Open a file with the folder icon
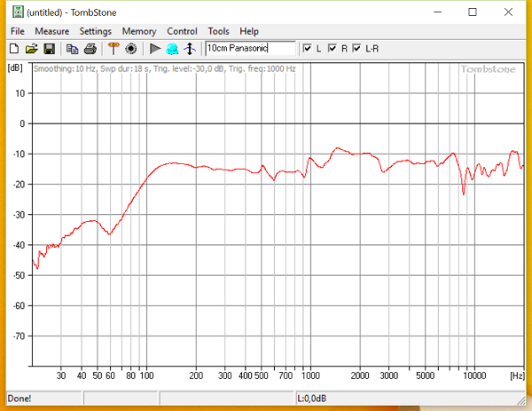This screenshot has width=532, height=411. (32, 49)
